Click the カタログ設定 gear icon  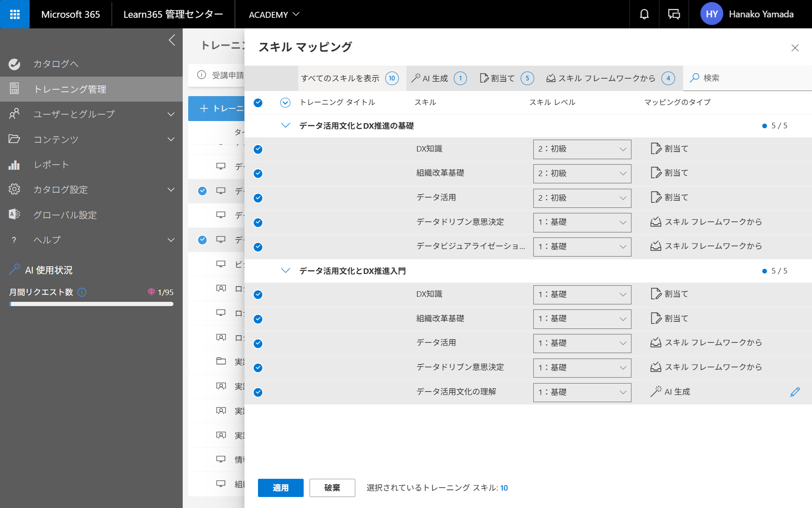(14, 189)
